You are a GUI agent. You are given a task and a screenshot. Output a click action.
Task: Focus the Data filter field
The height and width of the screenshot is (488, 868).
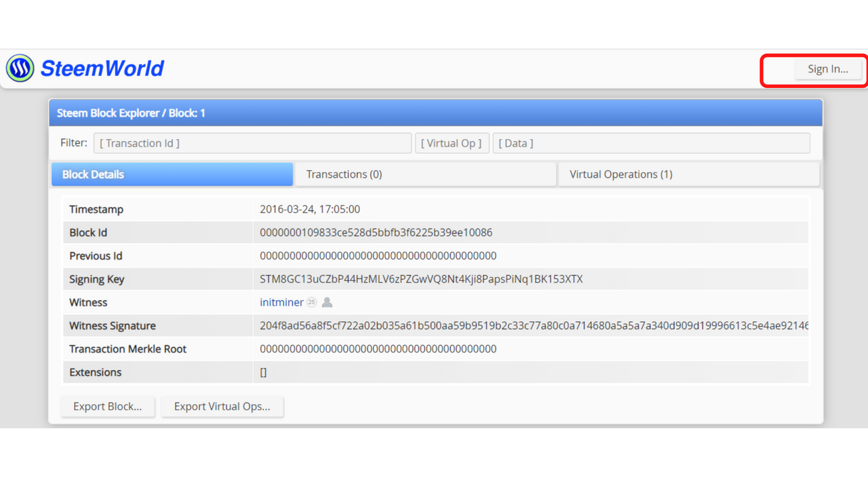point(651,143)
